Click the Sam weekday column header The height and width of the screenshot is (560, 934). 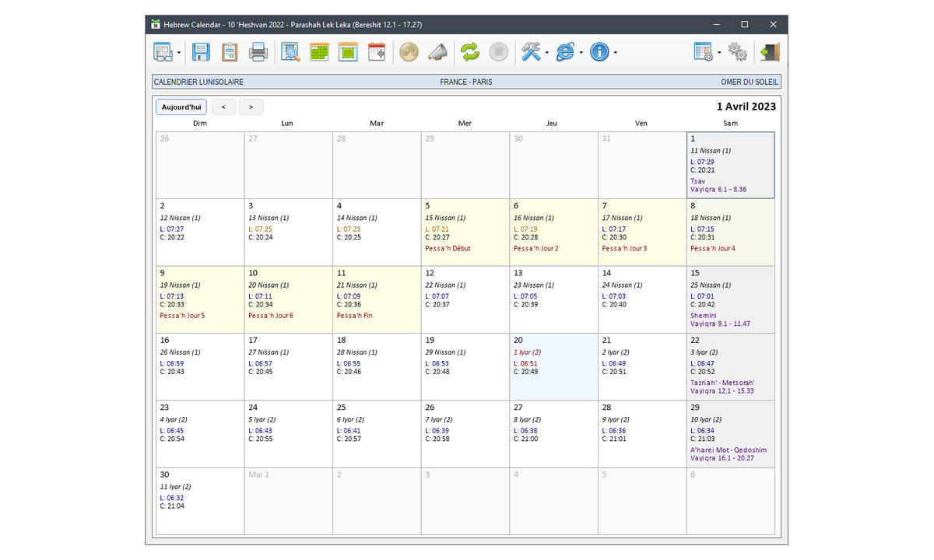click(730, 123)
